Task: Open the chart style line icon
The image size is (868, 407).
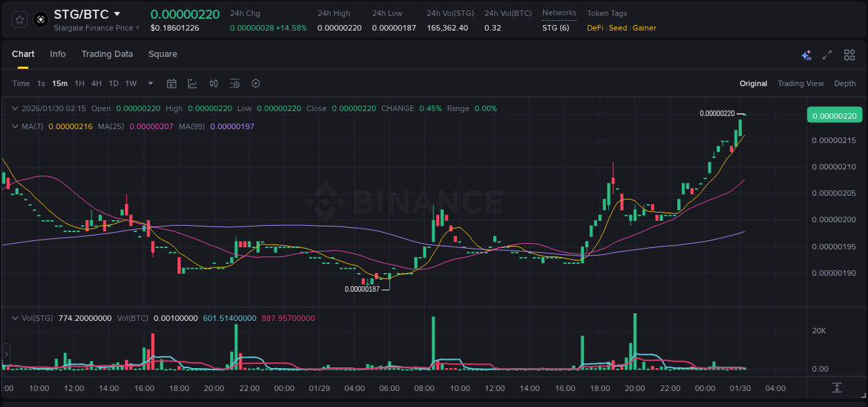Action: (x=192, y=83)
